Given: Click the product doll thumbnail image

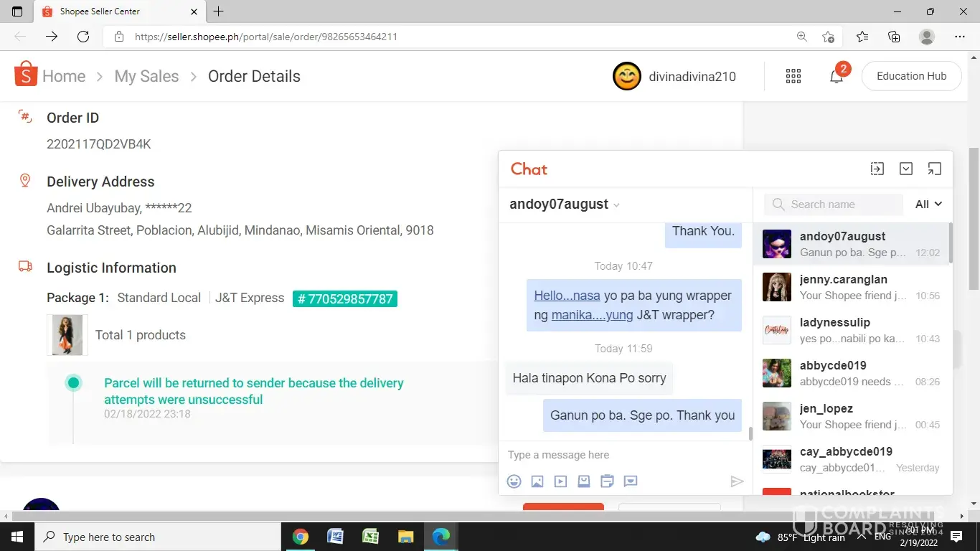Looking at the screenshot, I should click(x=67, y=335).
